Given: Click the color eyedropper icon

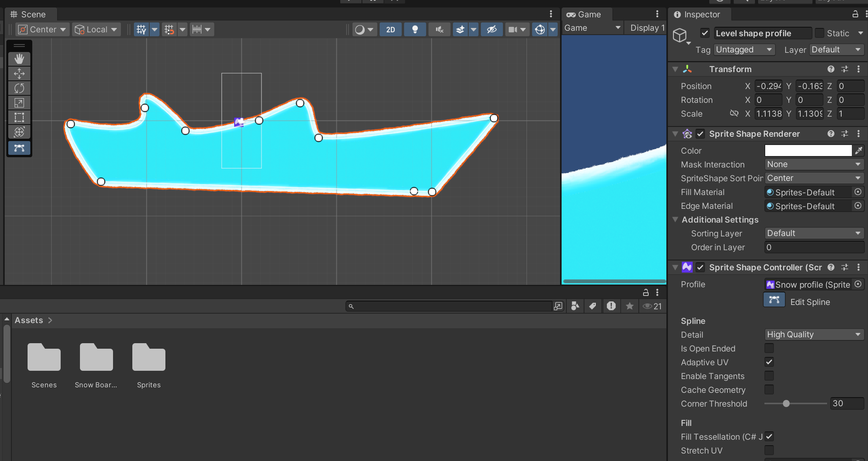Looking at the screenshot, I should click(859, 151).
